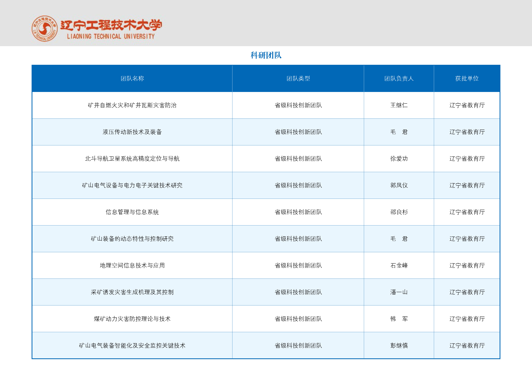This screenshot has height=392, width=532.
Task: Select team name 煤矿动力灾害防控理论与技术
Action: (132, 319)
